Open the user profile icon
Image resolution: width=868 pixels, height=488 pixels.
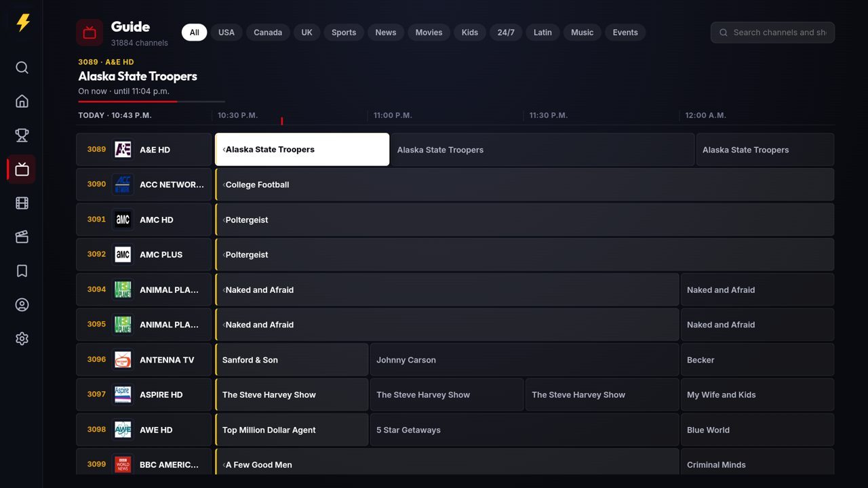[22, 305]
